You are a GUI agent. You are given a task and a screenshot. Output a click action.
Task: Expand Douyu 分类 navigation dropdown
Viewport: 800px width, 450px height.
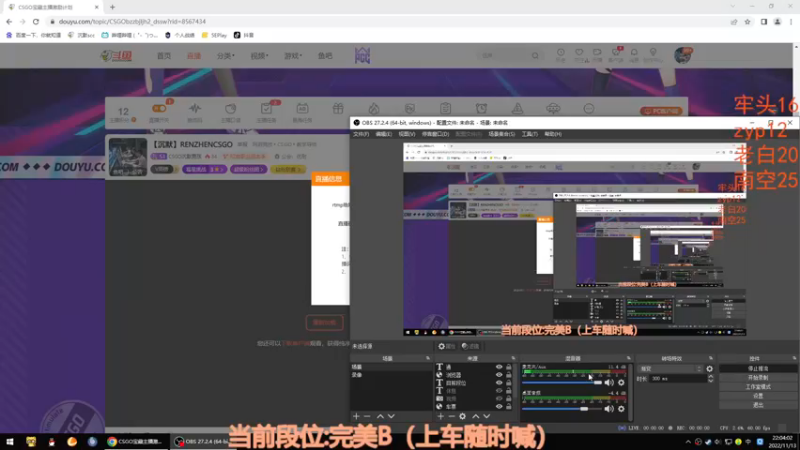click(x=226, y=56)
